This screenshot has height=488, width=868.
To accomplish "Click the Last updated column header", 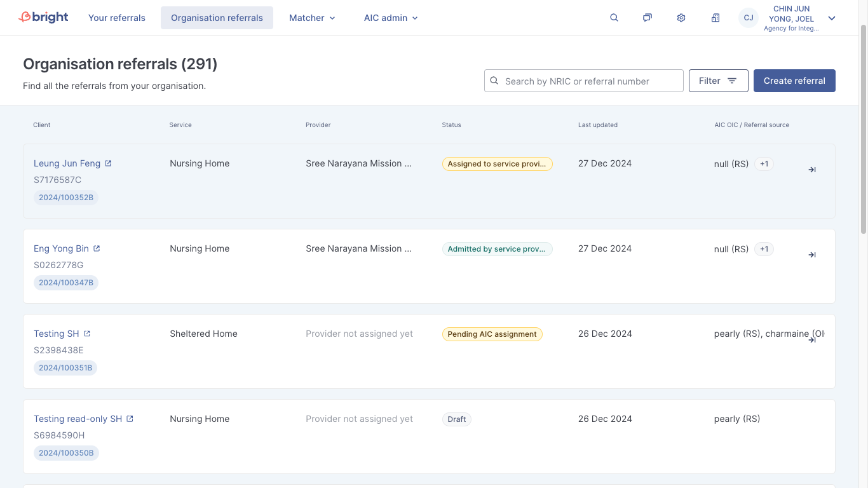I will (x=598, y=125).
